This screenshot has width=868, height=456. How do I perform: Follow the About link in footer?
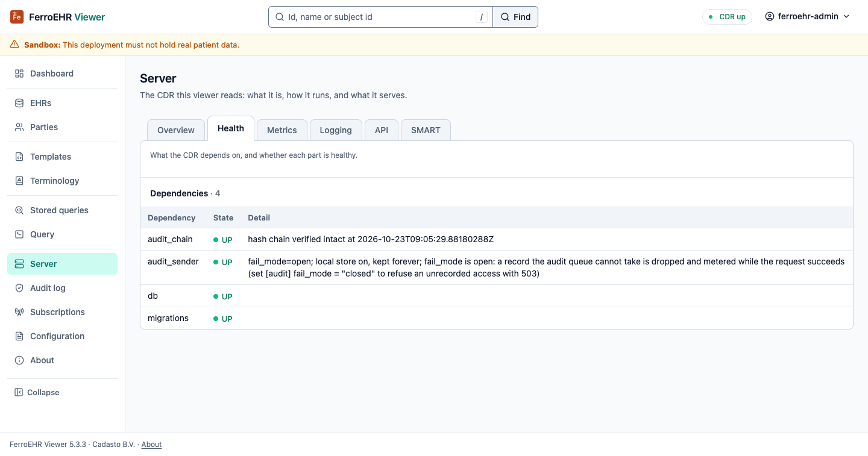click(x=151, y=445)
